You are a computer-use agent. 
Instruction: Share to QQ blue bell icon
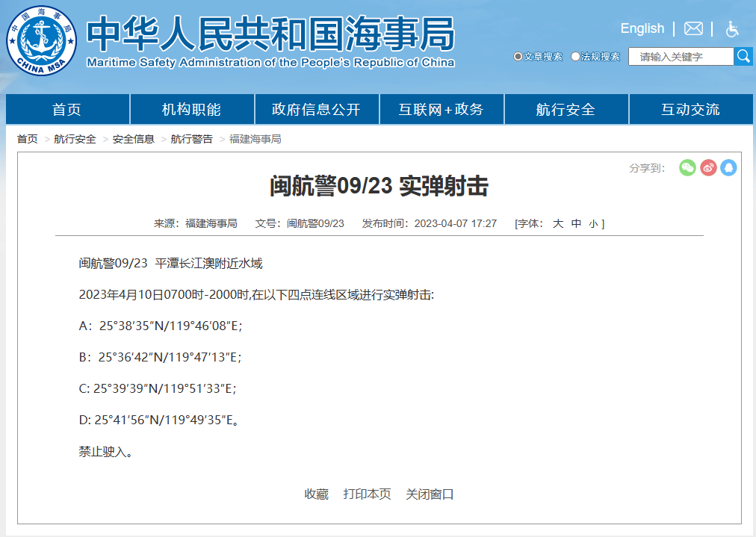click(728, 168)
